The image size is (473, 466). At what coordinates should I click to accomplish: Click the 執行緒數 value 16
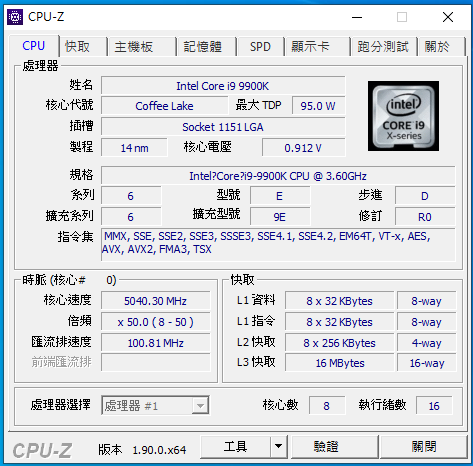[434, 406]
